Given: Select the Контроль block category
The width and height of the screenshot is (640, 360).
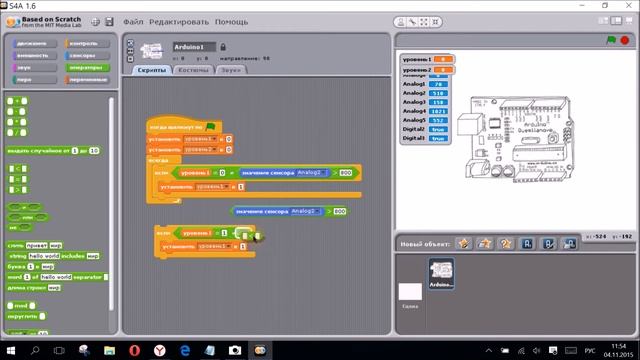Looking at the screenshot, I should click(87, 43).
